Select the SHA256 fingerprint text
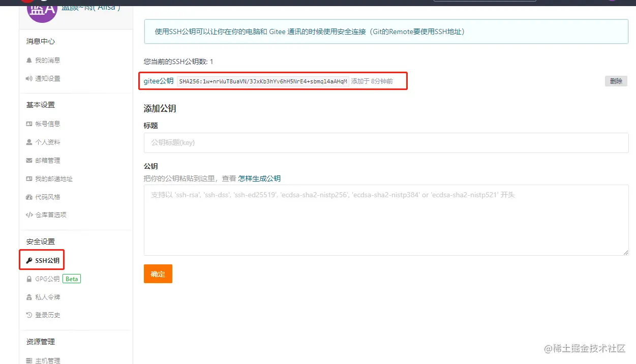636x364 pixels. point(263,81)
